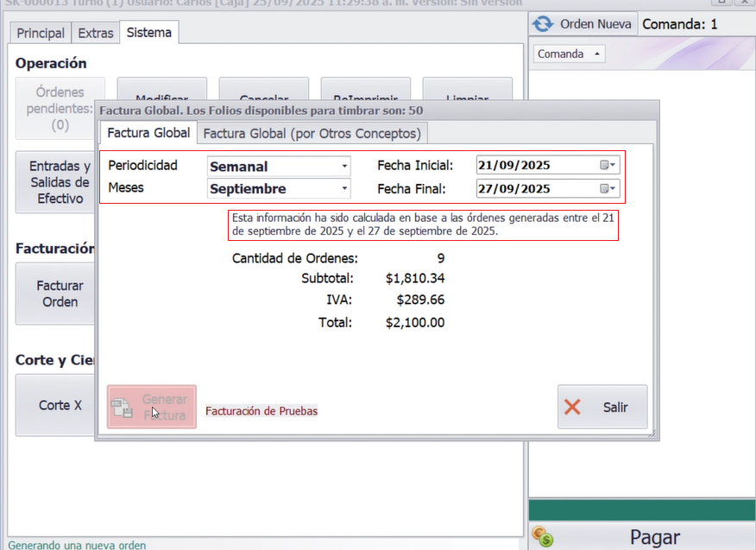
Task: Click the Generar Factura invoice icon
Action: coord(123,408)
